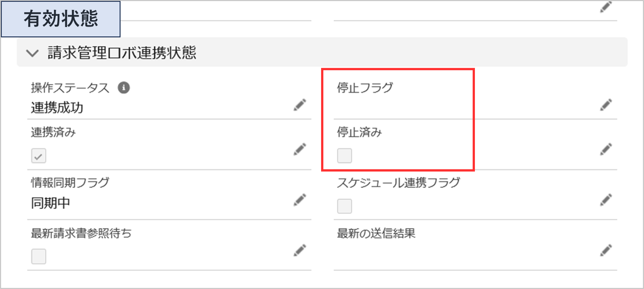Click the pencil edit icon for 操作ステータス
The image size is (644, 289).
pyautogui.click(x=300, y=105)
